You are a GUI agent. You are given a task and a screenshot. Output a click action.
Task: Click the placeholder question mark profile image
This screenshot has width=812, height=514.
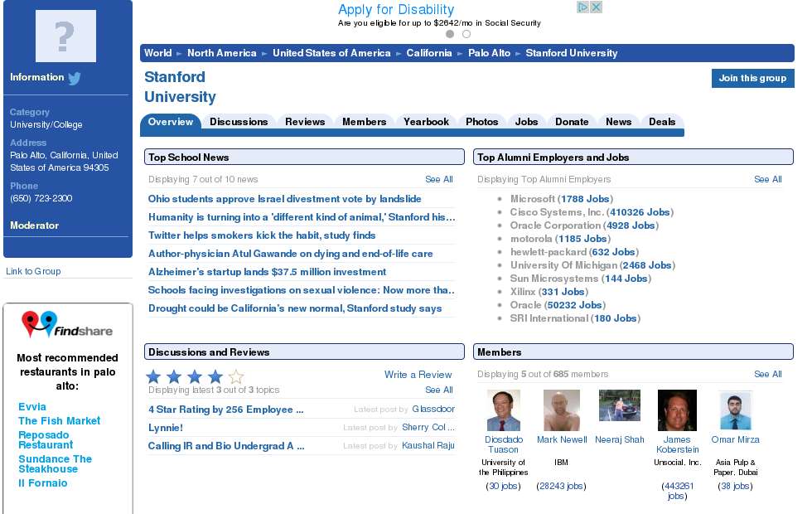[x=65, y=36]
